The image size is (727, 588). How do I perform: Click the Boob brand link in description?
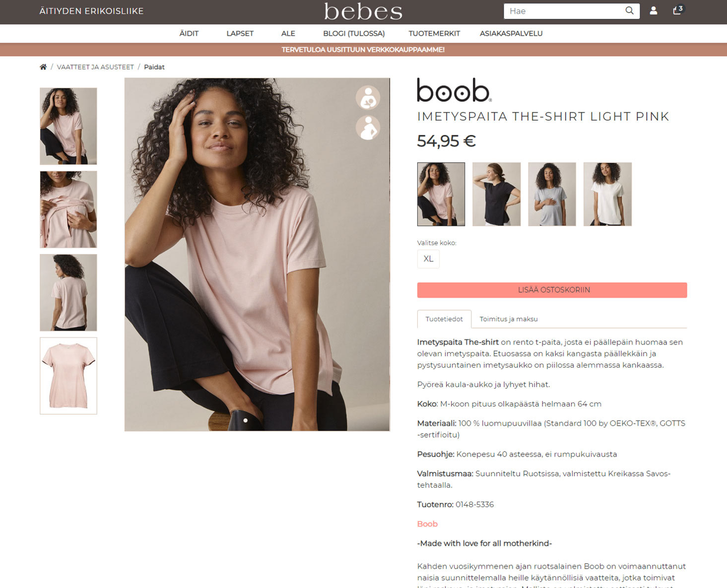(x=427, y=524)
